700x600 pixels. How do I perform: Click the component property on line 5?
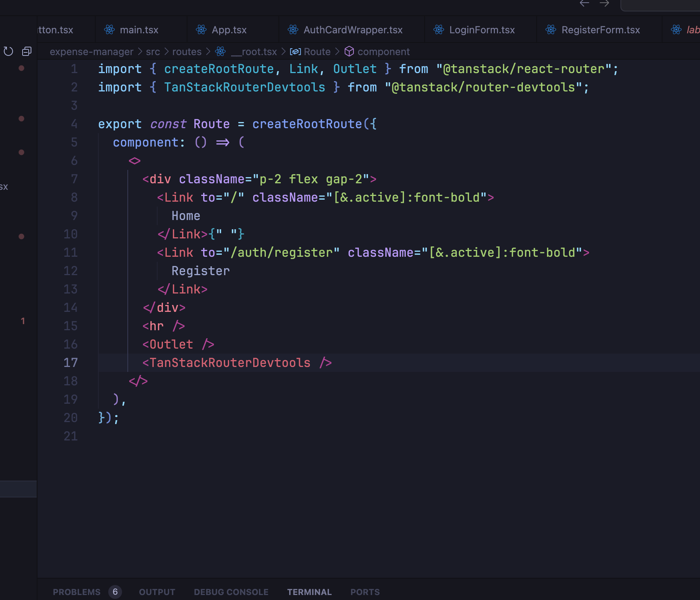[145, 142]
